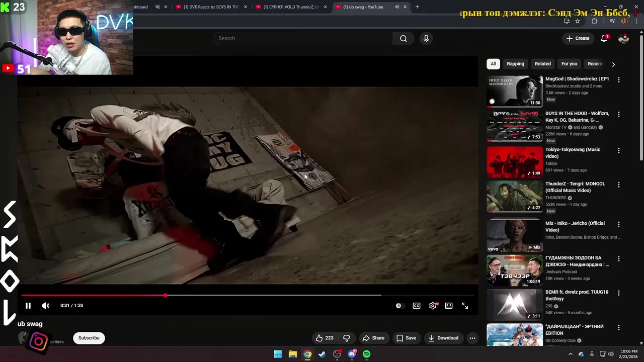Pause the ub swag video
The width and height of the screenshot is (644, 362).
tap(28, 306)
